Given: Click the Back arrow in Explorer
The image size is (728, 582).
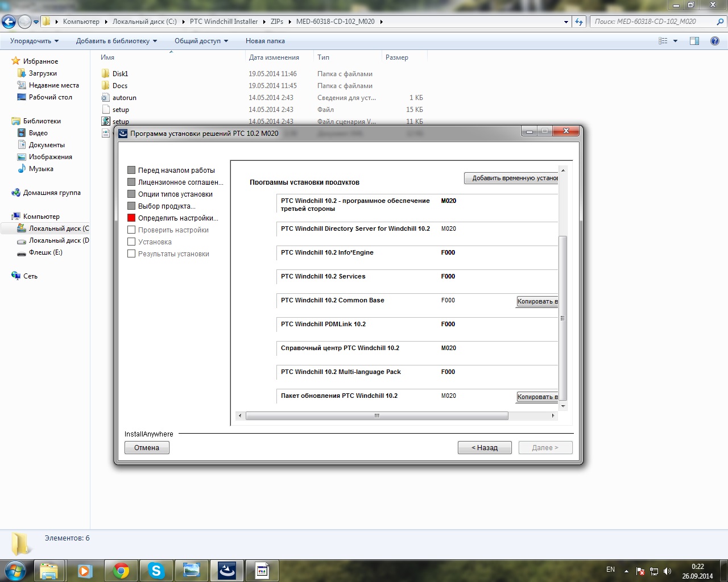Looking at the screenshot, I should coord(9,22).
